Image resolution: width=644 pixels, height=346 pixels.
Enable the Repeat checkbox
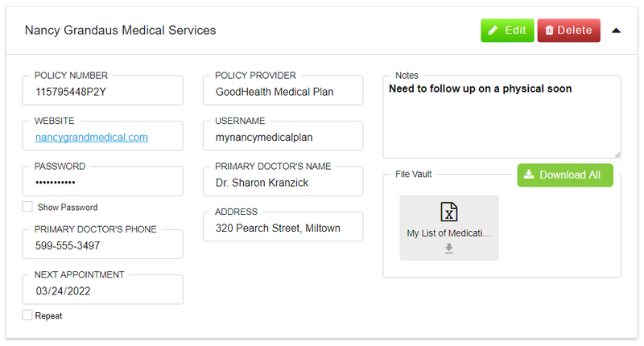(27, 315)
